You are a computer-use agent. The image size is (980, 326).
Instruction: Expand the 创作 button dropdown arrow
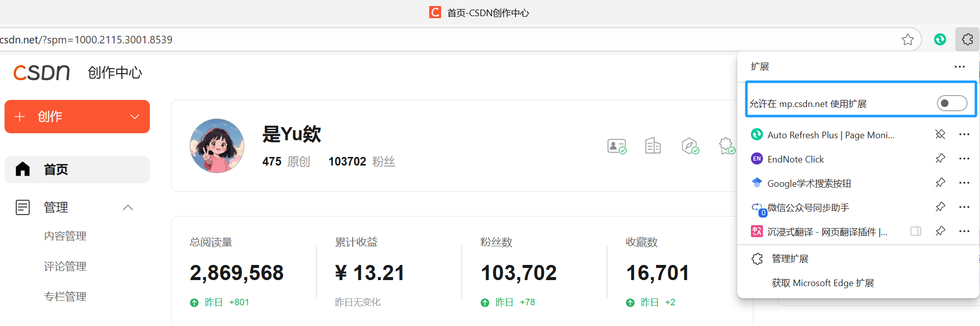[x=135, y=117]
